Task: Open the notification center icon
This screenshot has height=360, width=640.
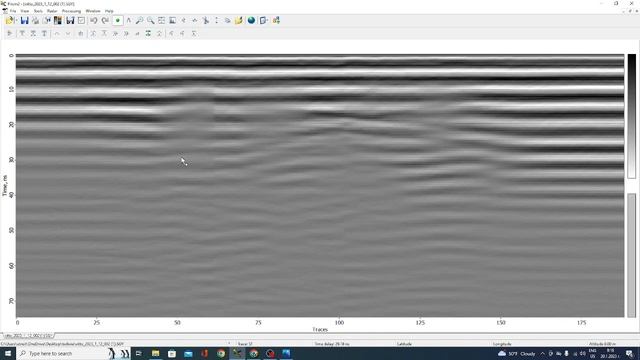Action: click(630, 353)
